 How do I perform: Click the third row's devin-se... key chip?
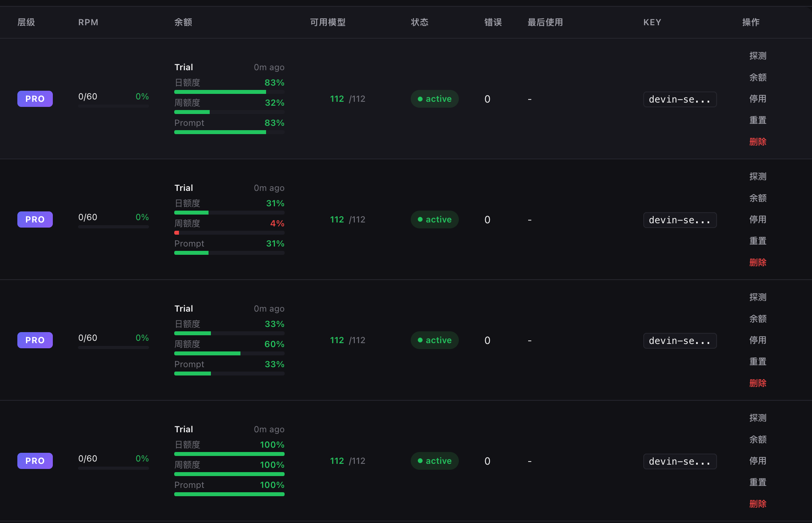coord(680,341)
